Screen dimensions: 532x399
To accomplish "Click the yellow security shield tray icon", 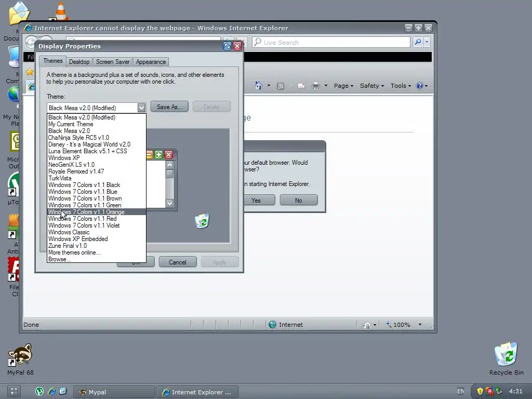I will pos(480,391).
